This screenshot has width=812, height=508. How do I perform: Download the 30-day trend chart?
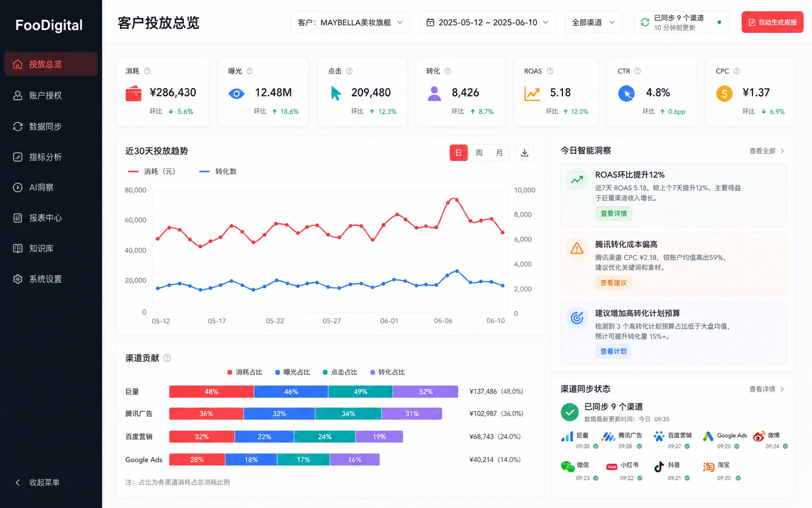click(524, 153)
